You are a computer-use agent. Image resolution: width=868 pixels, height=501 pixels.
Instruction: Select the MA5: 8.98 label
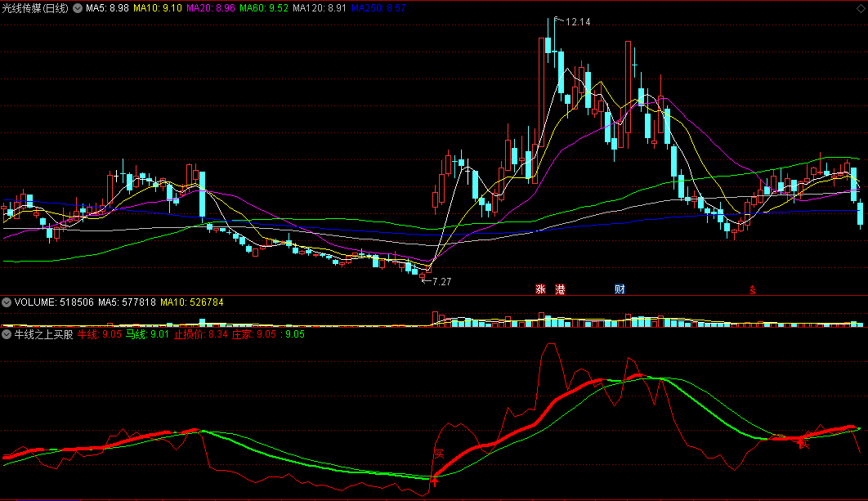(x=107, y=8)
